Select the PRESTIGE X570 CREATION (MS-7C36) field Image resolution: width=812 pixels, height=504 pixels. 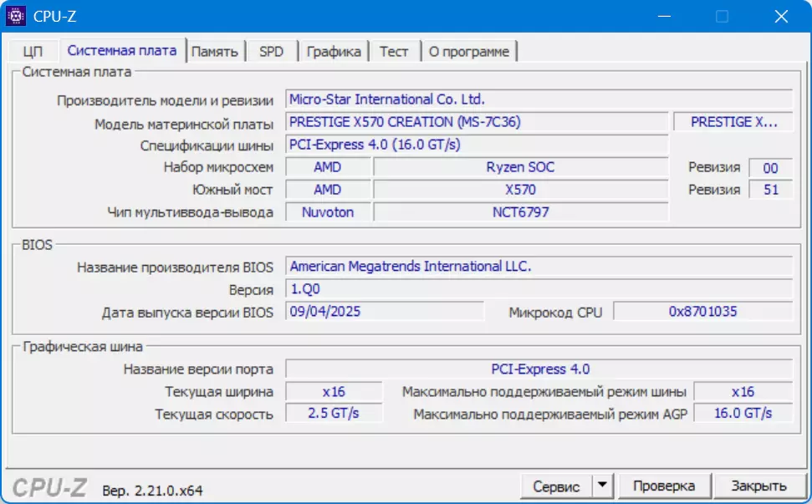pos(477,122)
